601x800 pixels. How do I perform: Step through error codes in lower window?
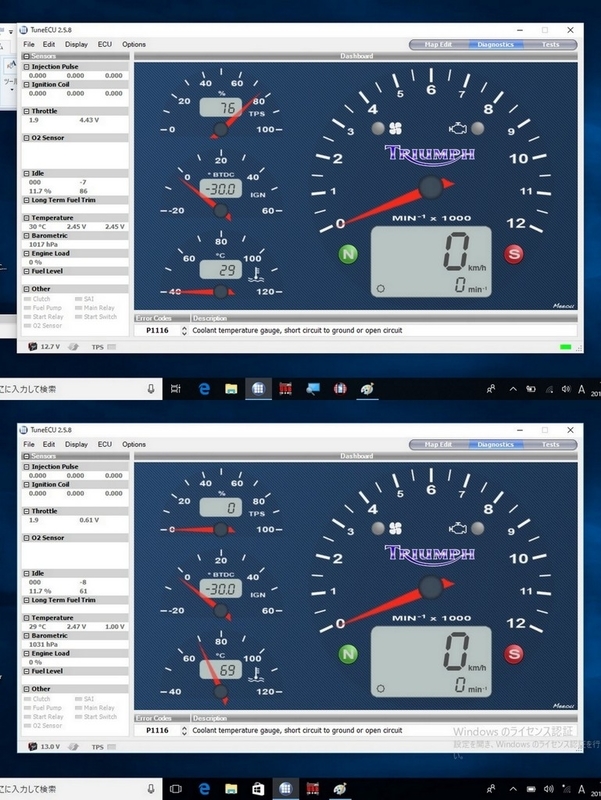(x=184, y=731)
